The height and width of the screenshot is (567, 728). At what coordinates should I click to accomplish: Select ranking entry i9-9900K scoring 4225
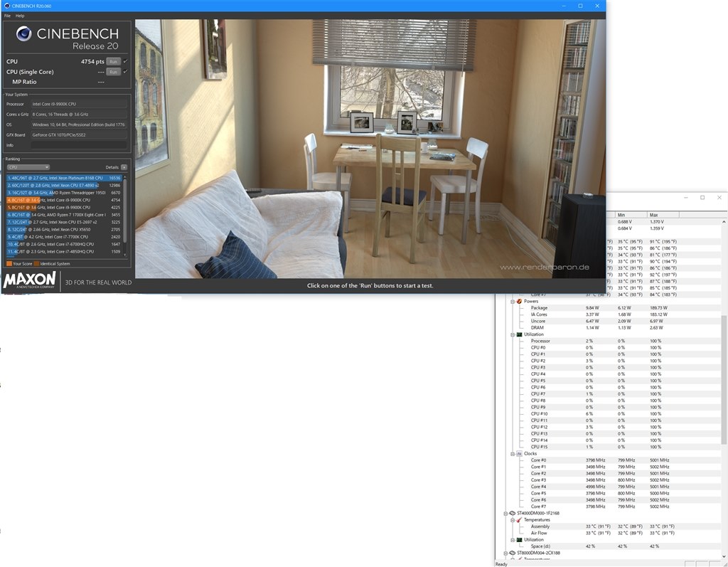(63, 207)
